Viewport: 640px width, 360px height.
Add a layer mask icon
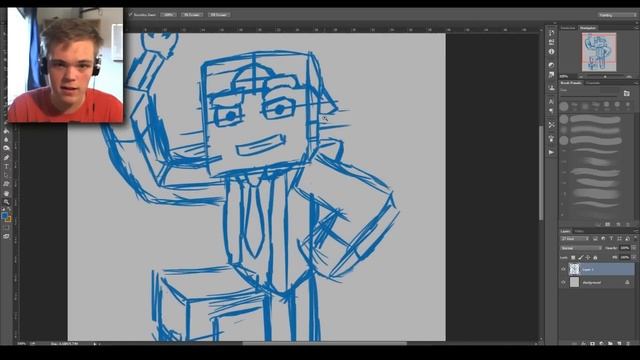pyautogui.click(x=592, y=344)
